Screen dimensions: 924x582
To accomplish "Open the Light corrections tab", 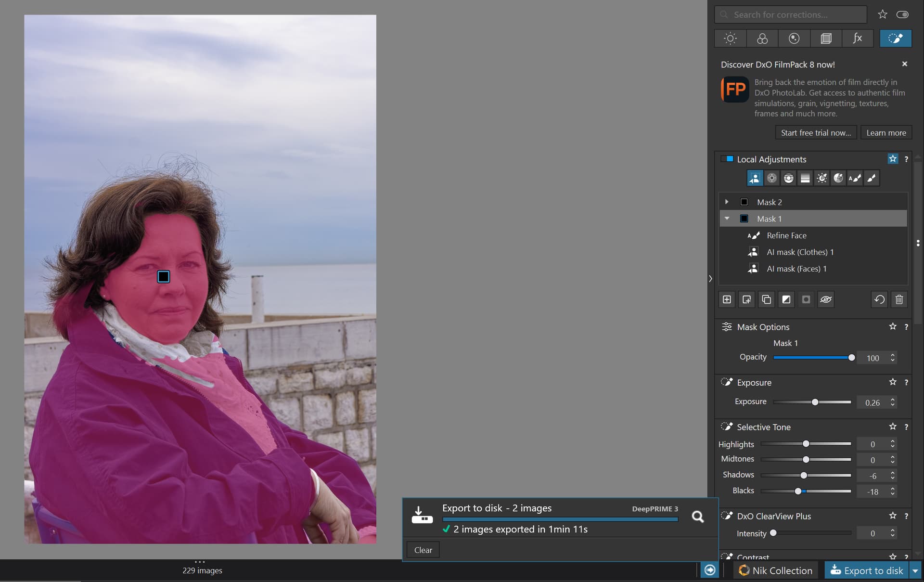I will click(x=730, y=39).
